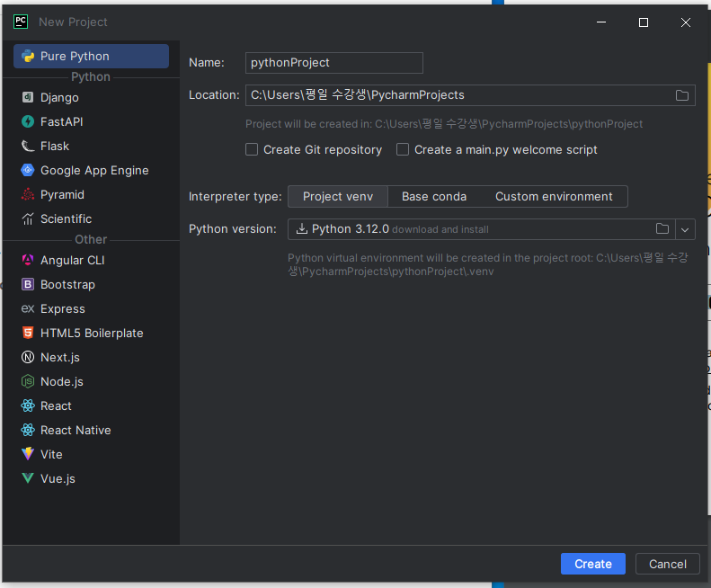This screenshot has height=588, width=711.
Task: Switch interpreter type to Base conda
Action: 434,197
